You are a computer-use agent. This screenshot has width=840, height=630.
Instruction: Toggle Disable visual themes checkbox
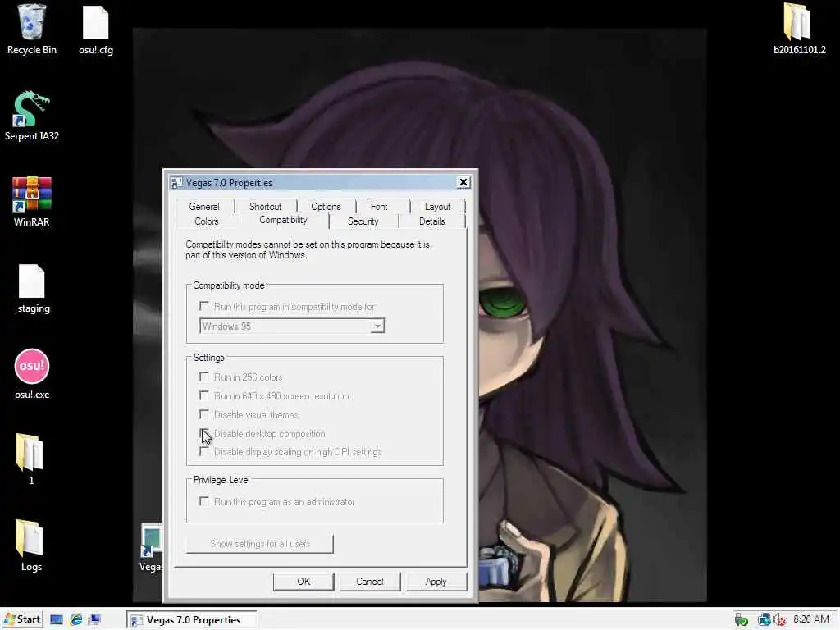(204, 414)
